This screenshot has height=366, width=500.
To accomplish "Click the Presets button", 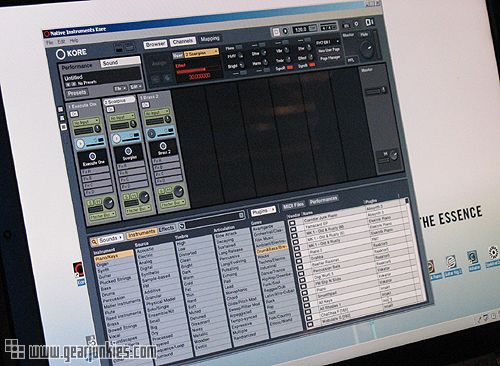I will coord(77,93).
